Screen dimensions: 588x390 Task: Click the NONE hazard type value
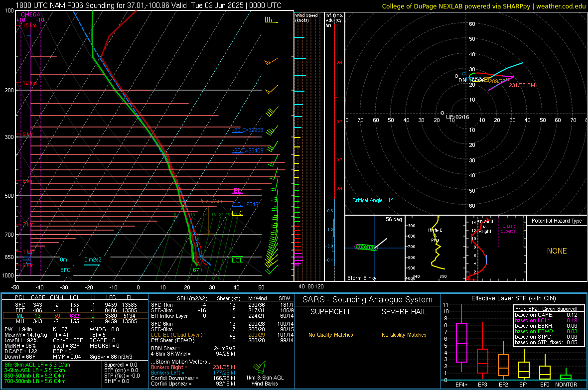coord(557,251)
